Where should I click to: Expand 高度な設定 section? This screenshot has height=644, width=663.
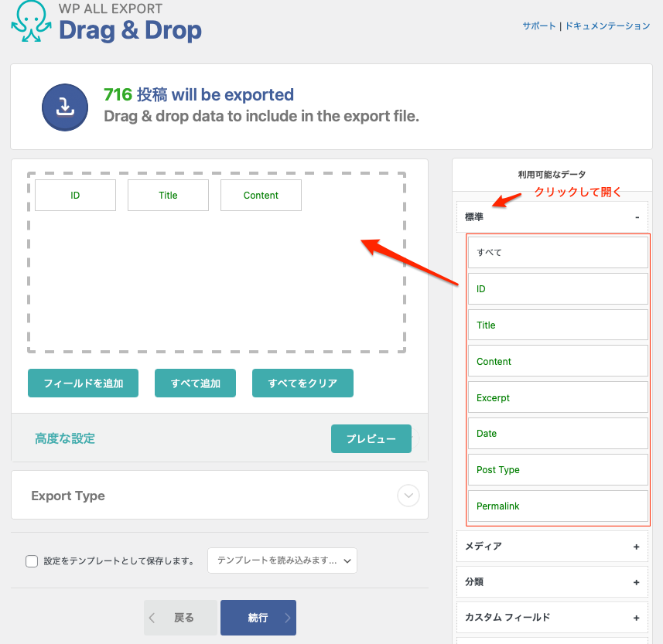65,438
